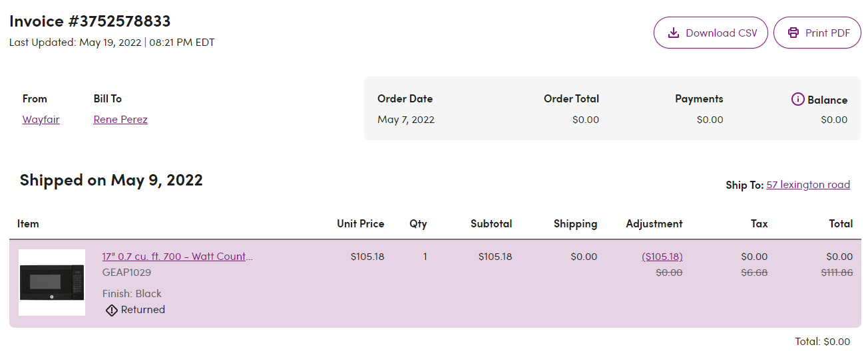Click the Balance column label

coord(827,100)
